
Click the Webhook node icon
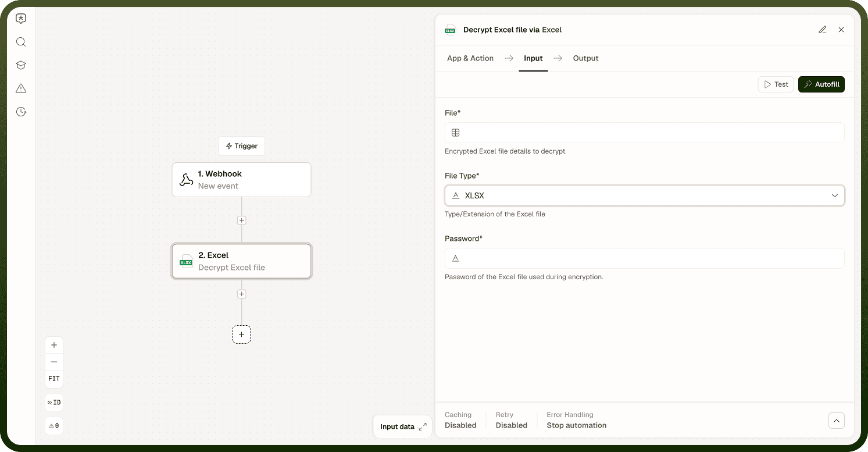(x=186, y=180)
